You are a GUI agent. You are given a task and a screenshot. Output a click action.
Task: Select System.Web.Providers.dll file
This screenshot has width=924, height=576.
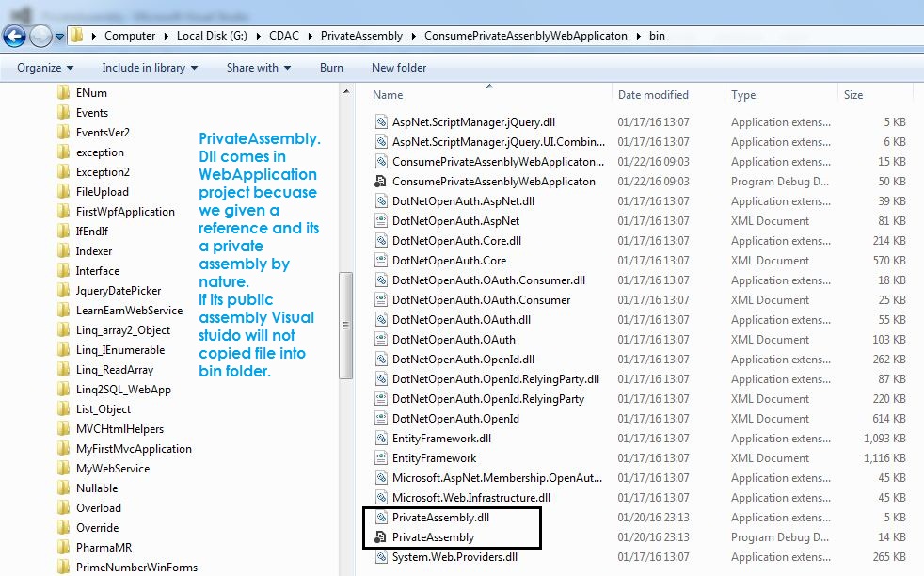454,557
